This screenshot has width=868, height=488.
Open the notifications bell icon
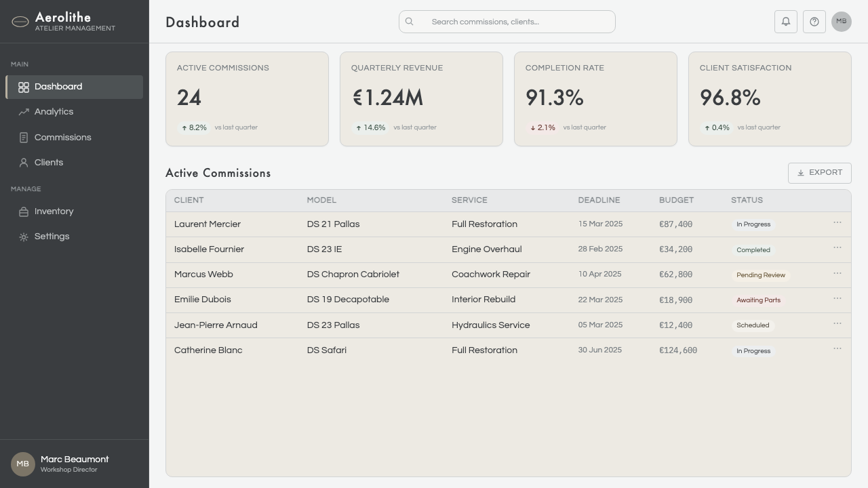pos(786,22)
